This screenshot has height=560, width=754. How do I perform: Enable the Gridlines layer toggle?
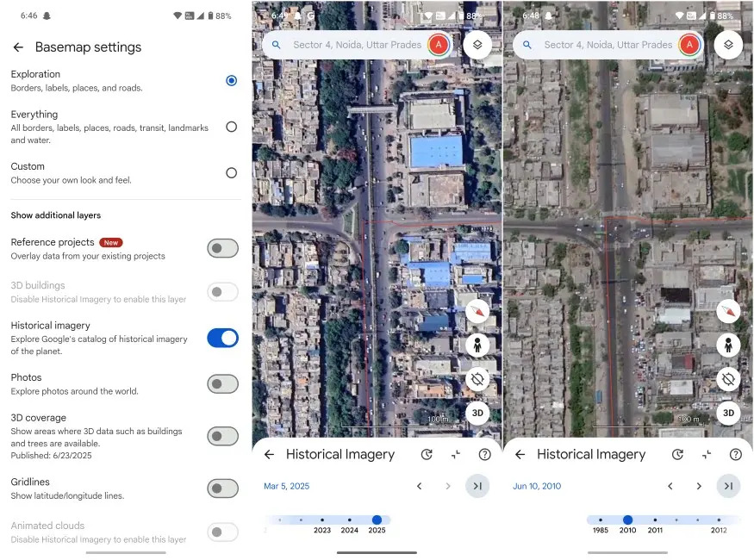pyautogui.click(x=222, y=488)
